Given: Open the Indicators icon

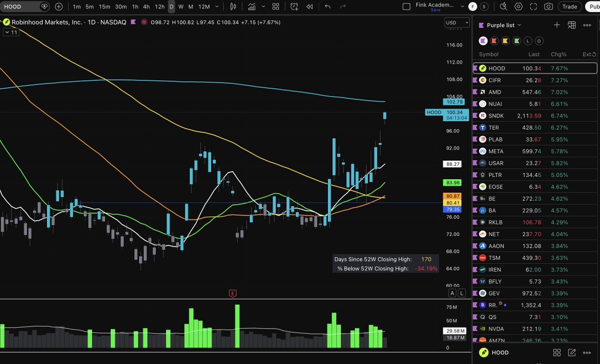Looking at the screenshot, I should point(251,6).
